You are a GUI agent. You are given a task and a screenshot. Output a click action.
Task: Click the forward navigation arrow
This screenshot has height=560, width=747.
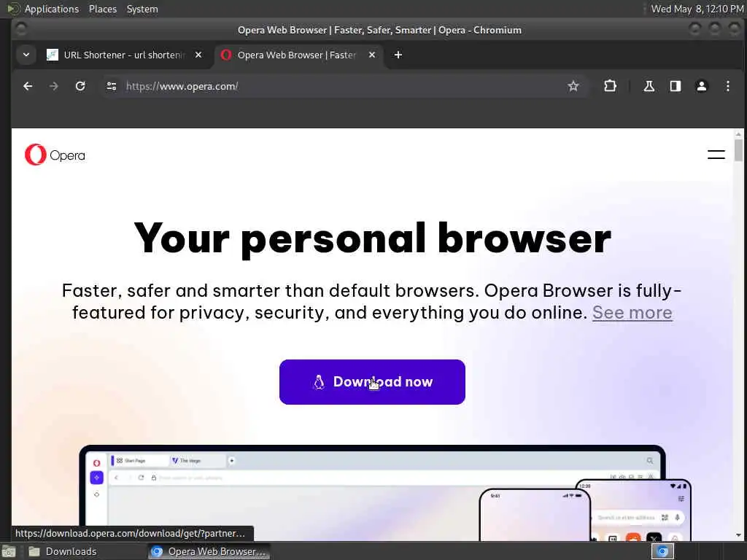(54, 86)
